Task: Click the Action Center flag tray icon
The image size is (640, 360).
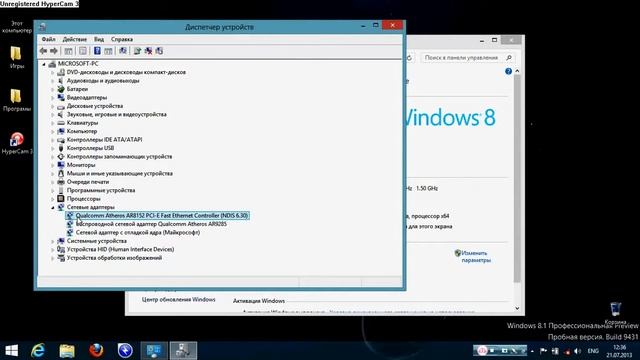Action: click(x=543, y=351)
